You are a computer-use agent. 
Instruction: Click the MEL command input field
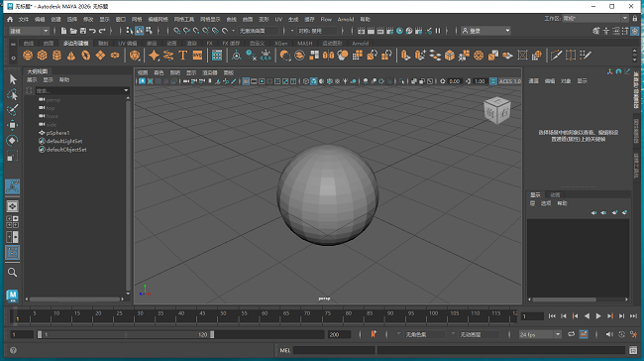point(334,350)
